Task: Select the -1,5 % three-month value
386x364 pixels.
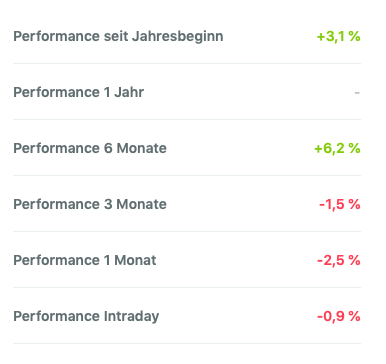Action: point(340,204)
